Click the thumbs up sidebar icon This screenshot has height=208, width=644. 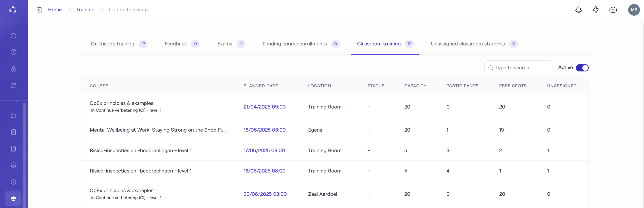coord(14,115)
